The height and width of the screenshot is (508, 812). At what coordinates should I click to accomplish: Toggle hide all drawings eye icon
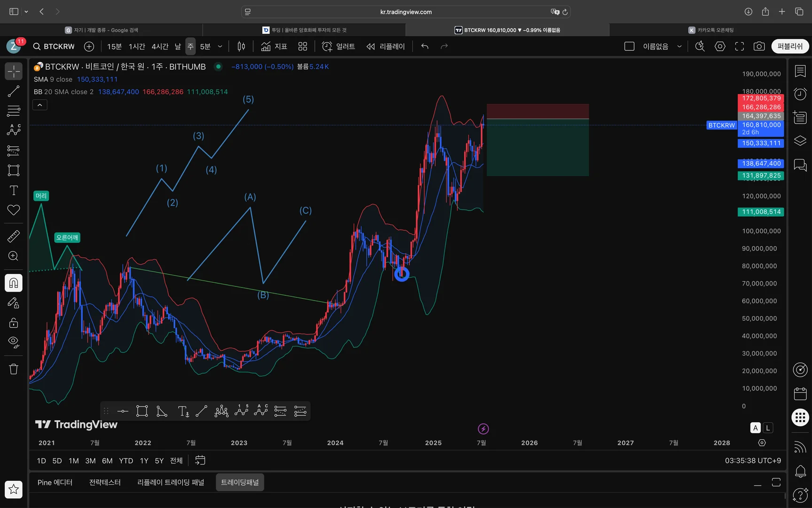(x=14, y=342)
